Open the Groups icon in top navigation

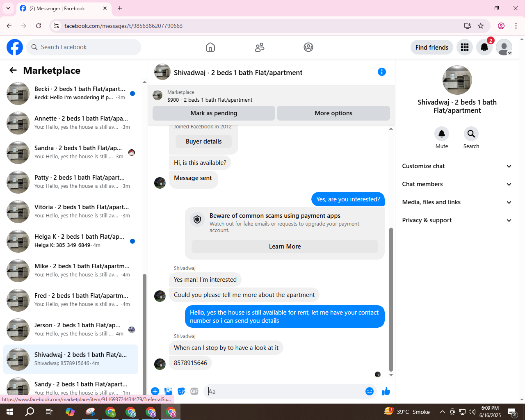(x=308, y=47)
